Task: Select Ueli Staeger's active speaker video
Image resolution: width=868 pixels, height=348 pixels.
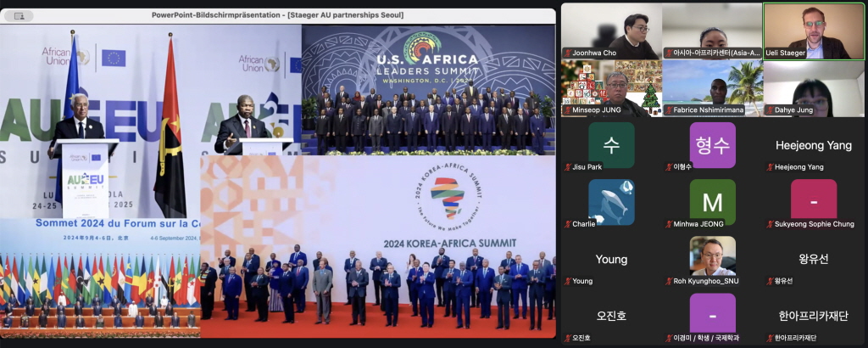Action: 813,31
